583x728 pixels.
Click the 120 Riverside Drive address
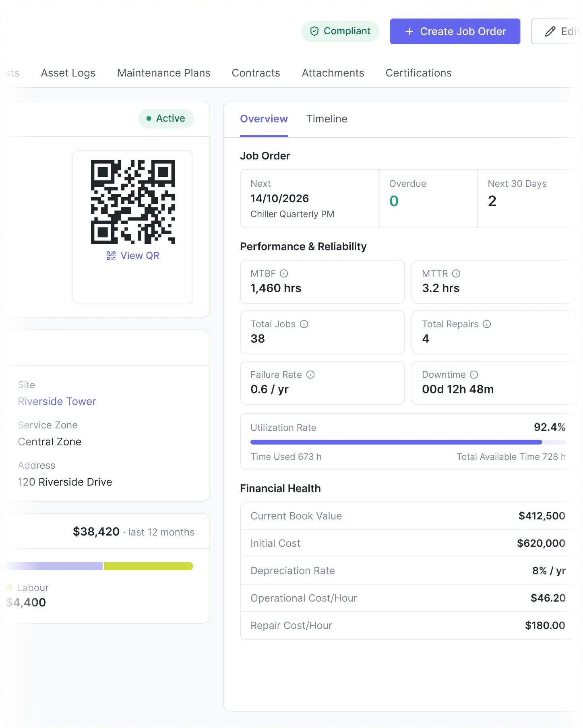tap(65, 482)
